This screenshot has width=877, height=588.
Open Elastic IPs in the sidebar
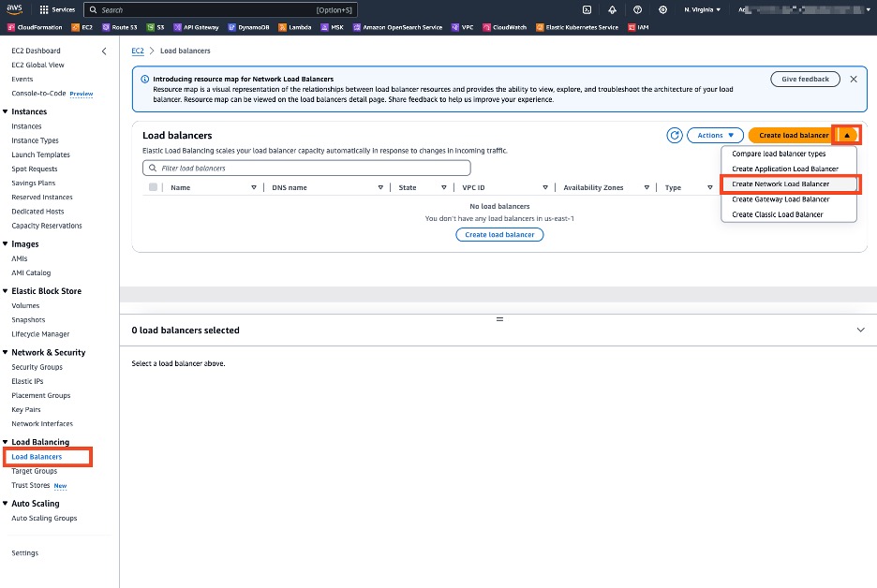tap(27, 381)
